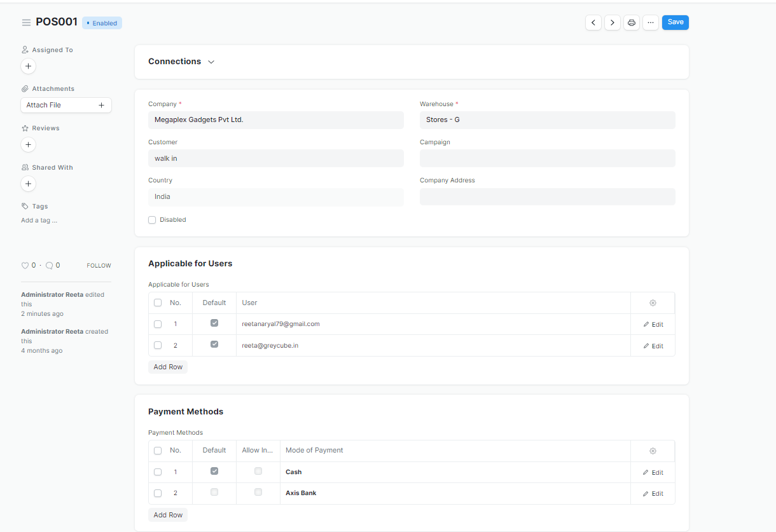This screenshot has width=776, height=532.
Task: Toggle Default checkbox for reeta@greycube.in
Action: coord(214,344)
